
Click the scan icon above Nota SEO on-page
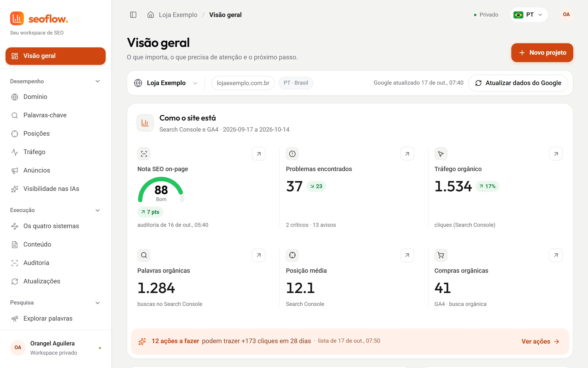coord(144,154)
